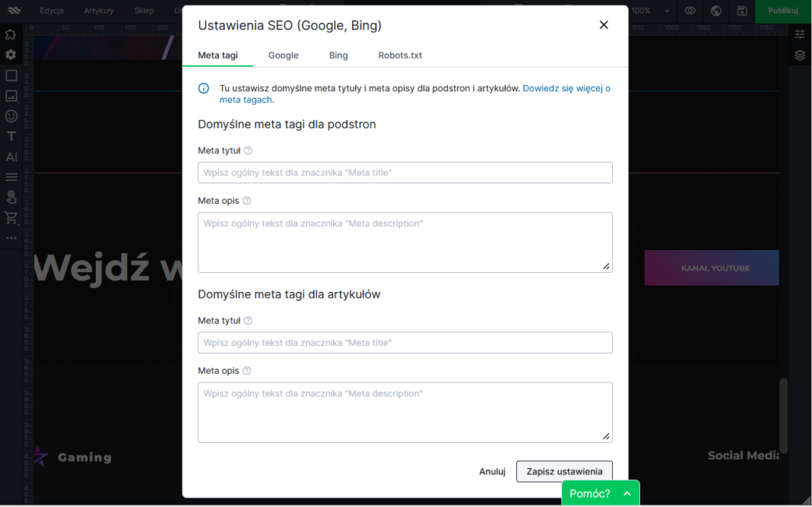Click the KANAŁ YOUTUBE button on the page
Viewport: 812px width, 507px height.
pyautogui.click(x=711, y=268)
